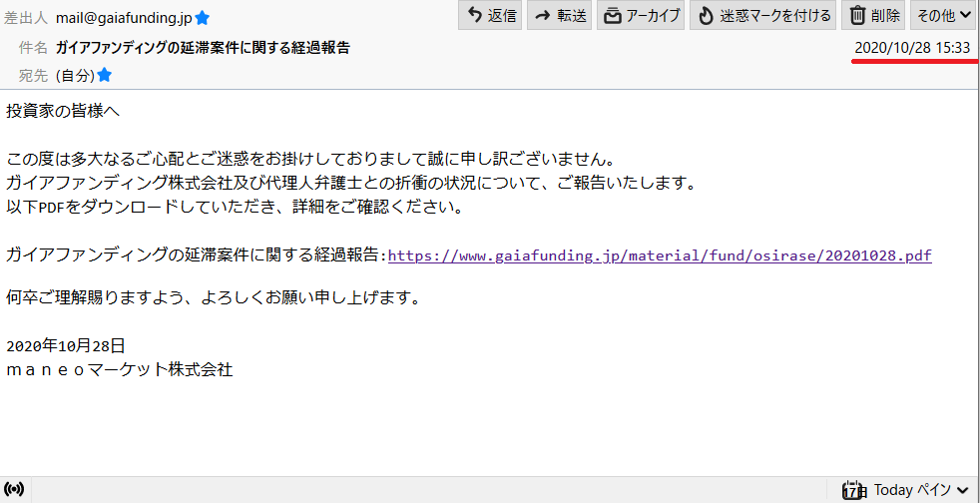Click the Forward (転送) button
This screenshot has width=980, height=503.
coord(560,16)
